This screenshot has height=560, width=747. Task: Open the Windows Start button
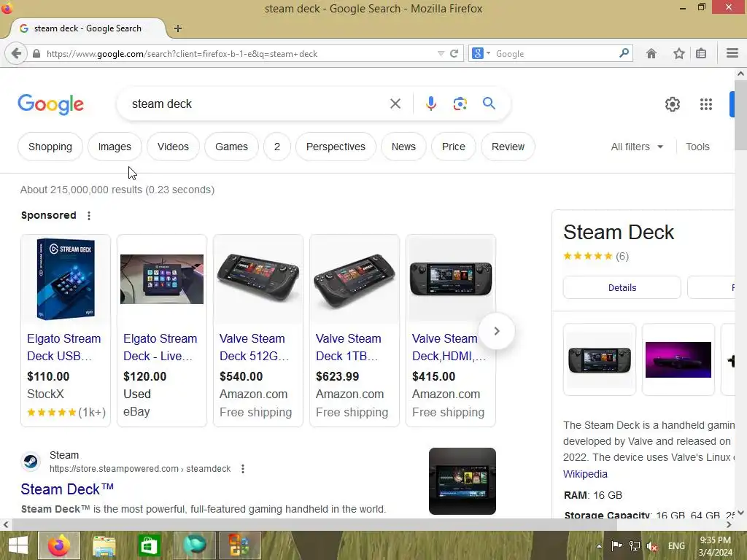point(18,545)
